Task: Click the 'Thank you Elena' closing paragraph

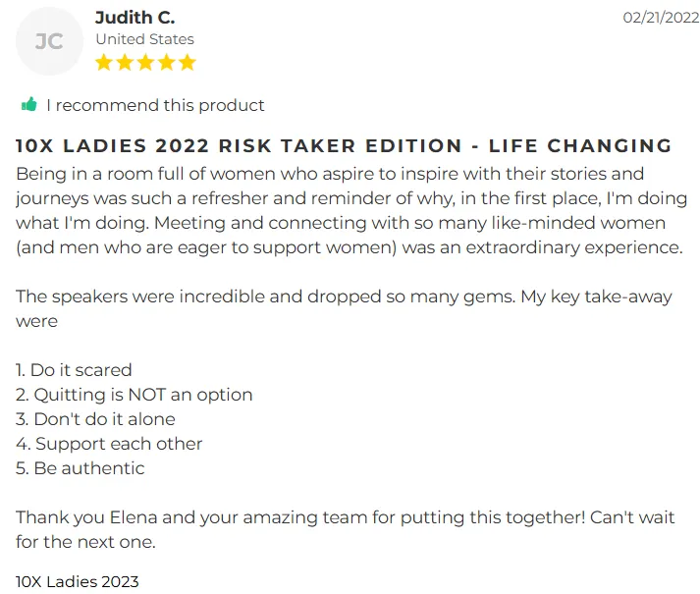Action: [x=345, y=529]
